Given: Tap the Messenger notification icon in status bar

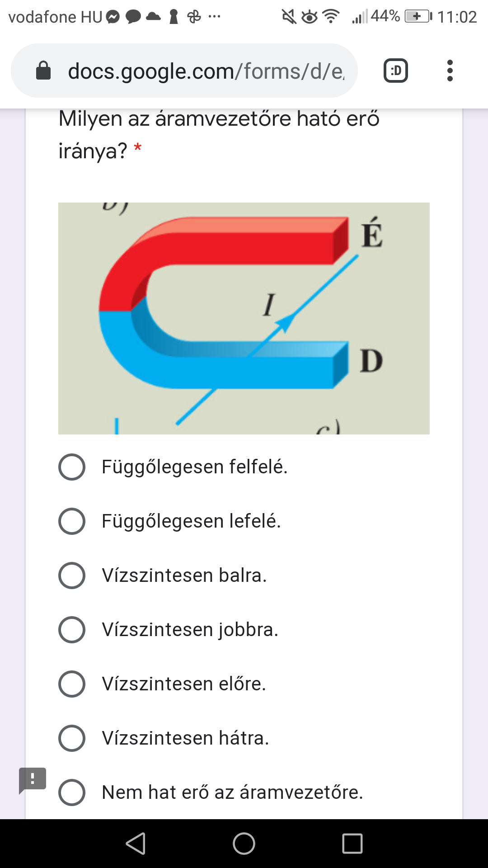Looking at the screenshot, I should point(113,17).
